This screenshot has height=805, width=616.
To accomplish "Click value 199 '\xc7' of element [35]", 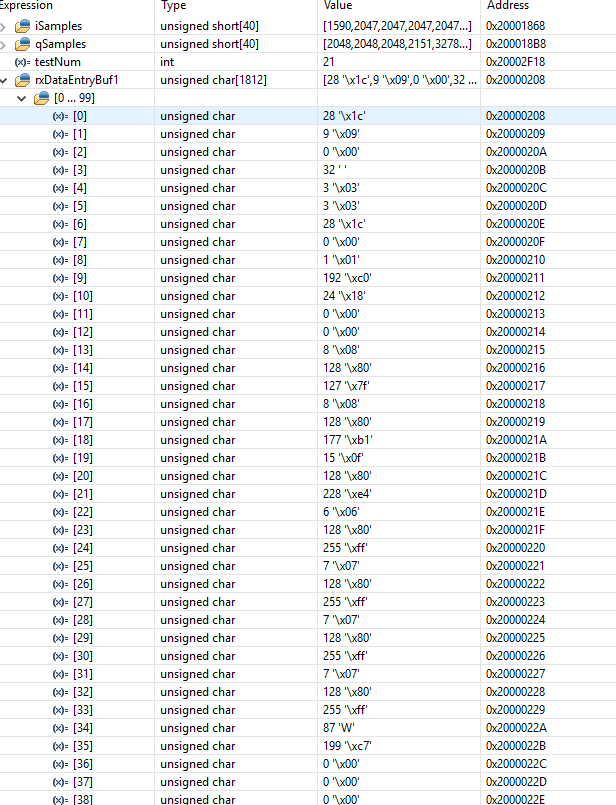I will [x=347, y=746].
